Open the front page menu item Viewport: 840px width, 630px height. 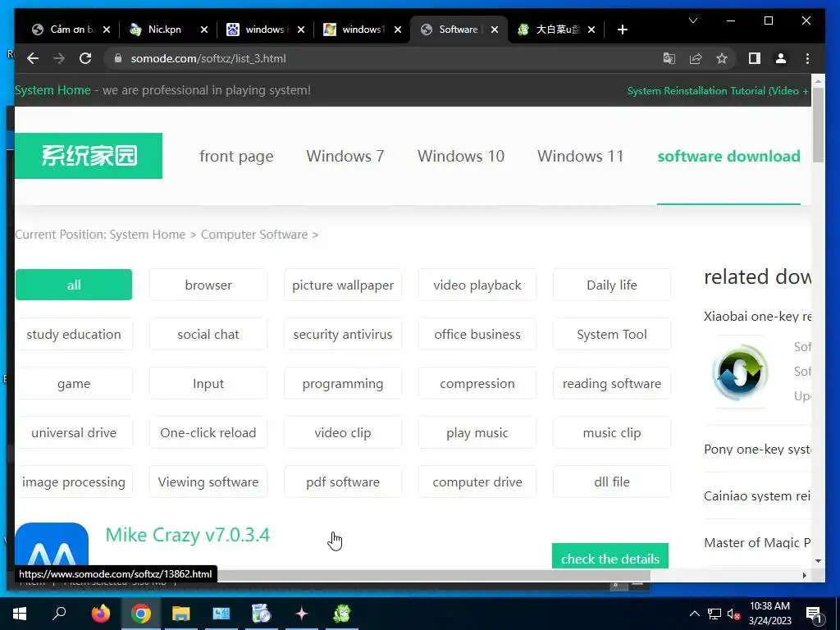click(x=236, y=156)
